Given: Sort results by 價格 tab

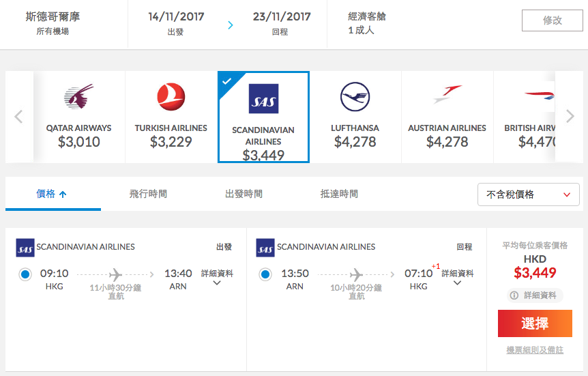Looking at the screenshot, I should 53,194.
